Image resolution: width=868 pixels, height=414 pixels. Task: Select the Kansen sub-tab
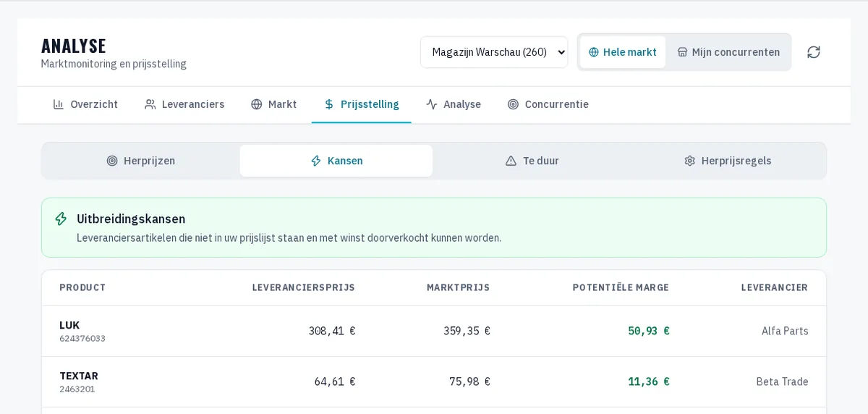tap(336, 161)
